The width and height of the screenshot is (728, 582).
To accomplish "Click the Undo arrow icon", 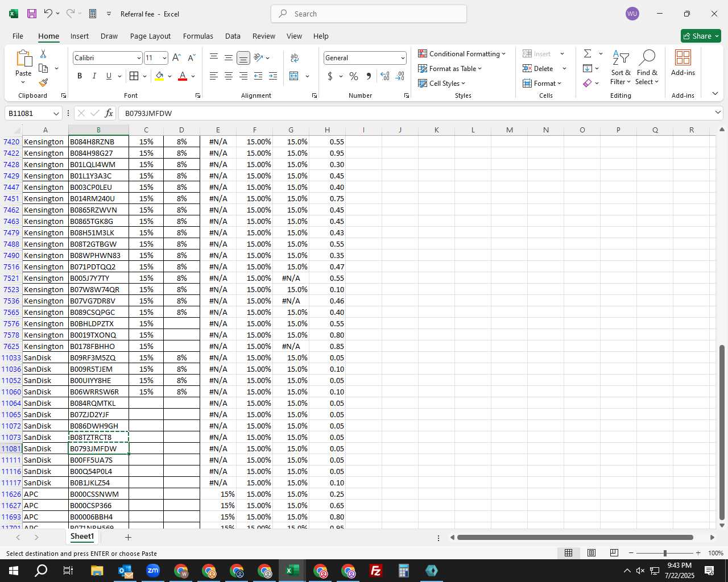I will [x=48, y=14].
